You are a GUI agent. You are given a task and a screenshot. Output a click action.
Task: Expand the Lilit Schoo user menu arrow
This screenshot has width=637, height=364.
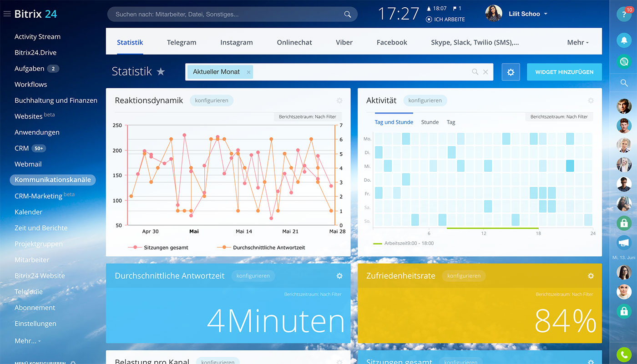click(546, 14)
